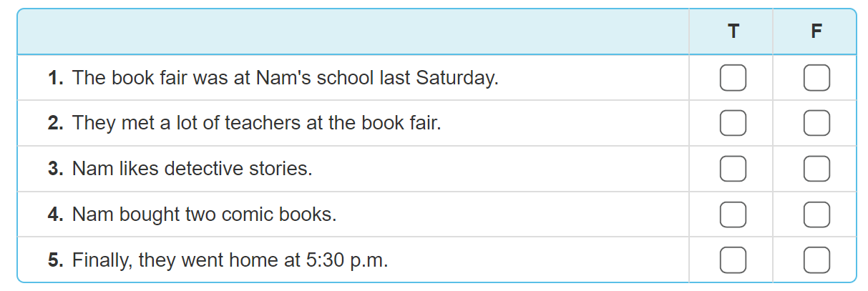This screenshot has width=868, height=291.
Task: Click the sentence about last Saturday's book fair
Action: pos(285,78)
